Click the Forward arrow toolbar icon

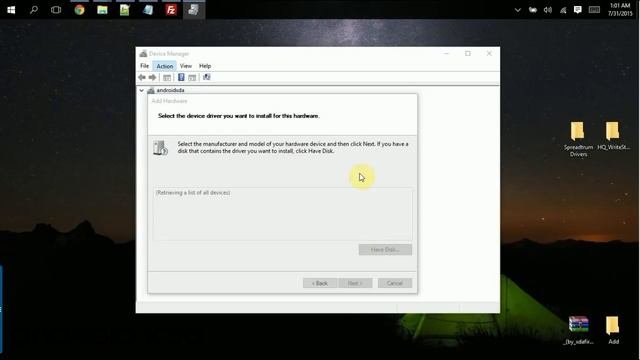(x=153, y=78)
